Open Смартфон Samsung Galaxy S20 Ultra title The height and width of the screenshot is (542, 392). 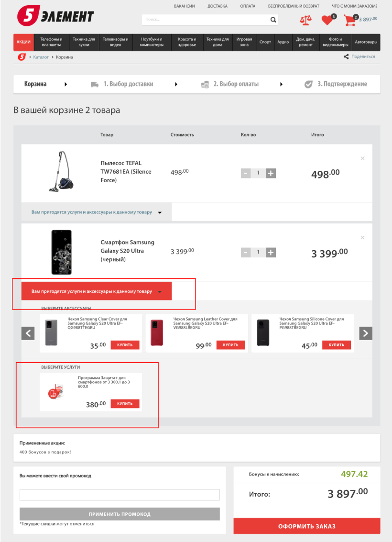point(128,251)
